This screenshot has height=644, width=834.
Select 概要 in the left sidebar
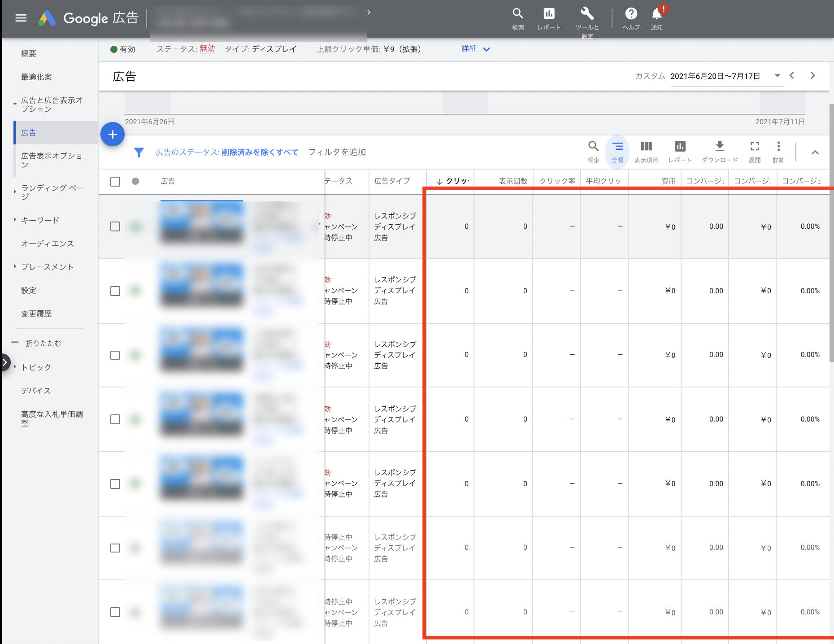point(29,53)
